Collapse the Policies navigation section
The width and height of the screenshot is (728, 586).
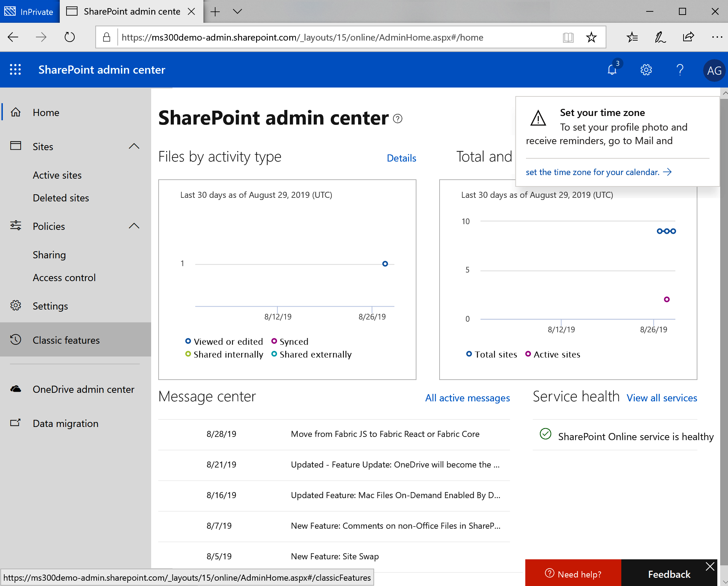tap(134, 226)
